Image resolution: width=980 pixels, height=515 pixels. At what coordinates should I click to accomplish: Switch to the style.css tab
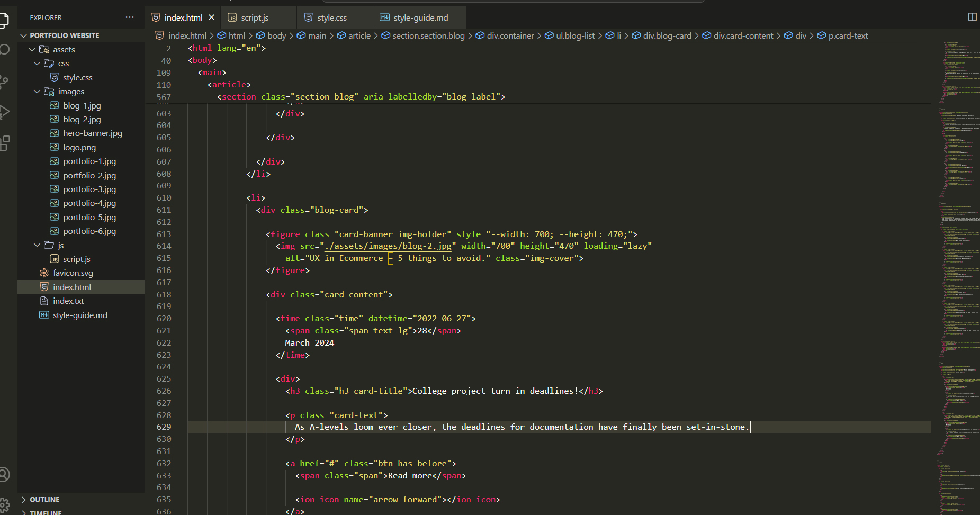pyautogui.click(x=335, y=17)
